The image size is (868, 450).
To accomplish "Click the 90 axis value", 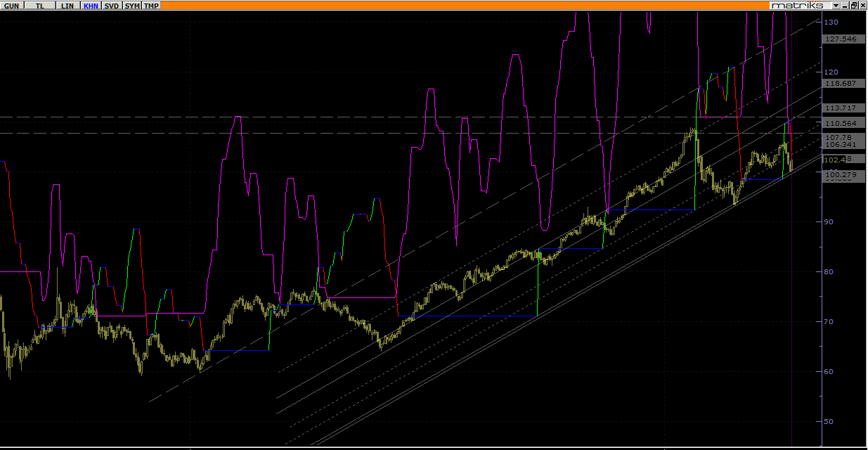I will click(829, 221).
